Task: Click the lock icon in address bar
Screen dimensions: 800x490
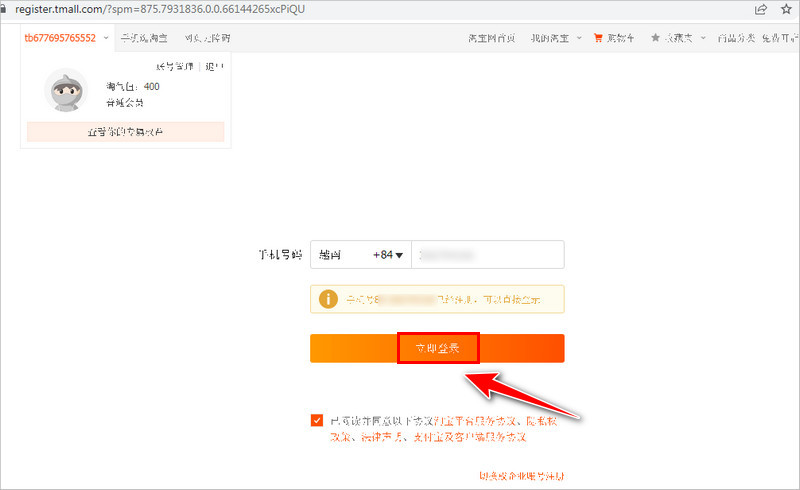Action: pos(5,9)
